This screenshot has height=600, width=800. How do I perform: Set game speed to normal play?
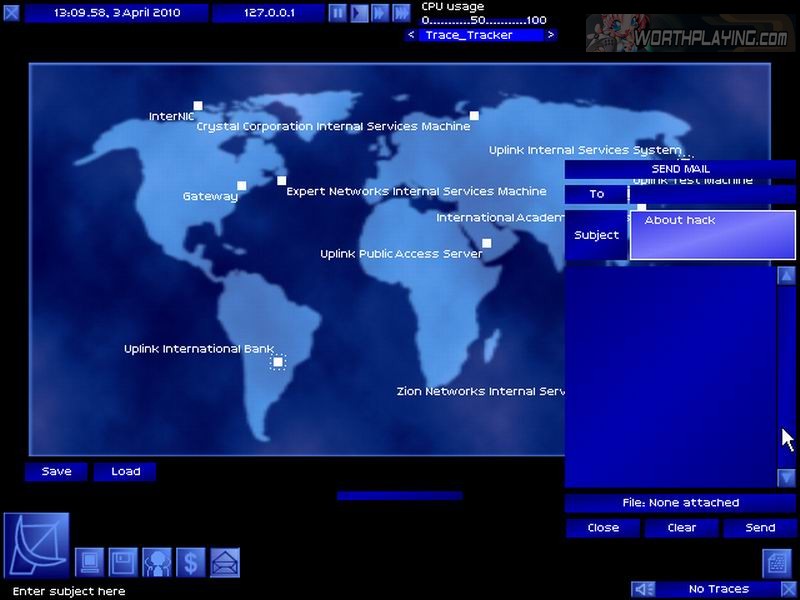pyautogui.click(x=359, y=13)
